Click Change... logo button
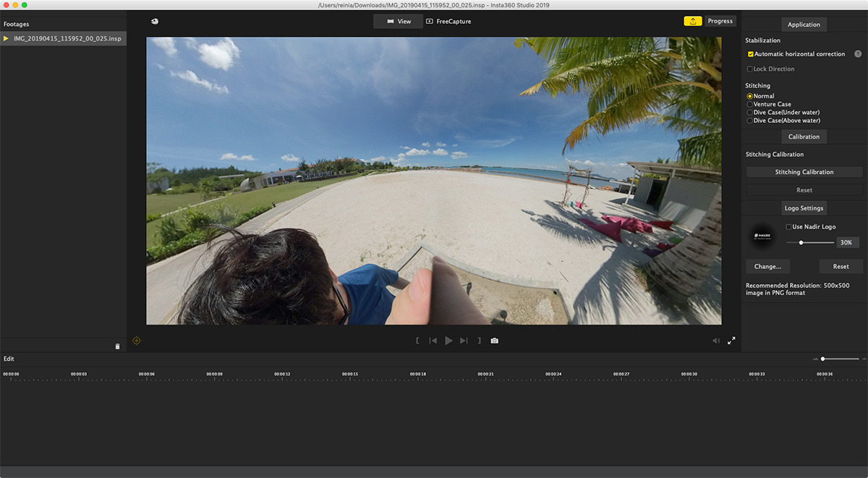868x478 pixels. (767, 267)
